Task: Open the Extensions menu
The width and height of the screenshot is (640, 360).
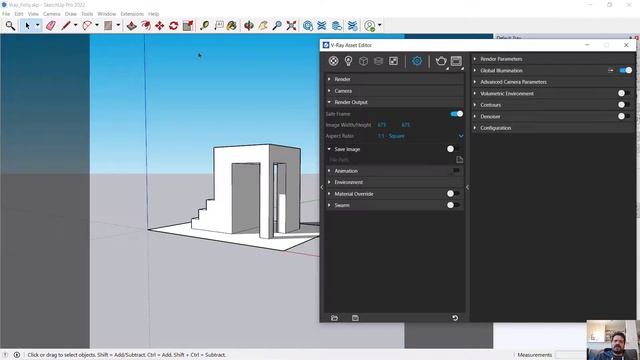Action: (x=132, y=14)
